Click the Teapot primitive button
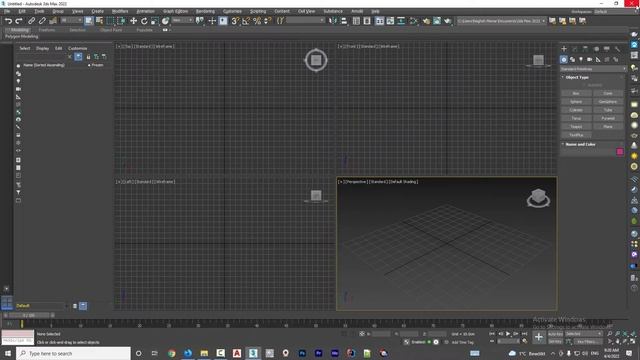This screenshot has width=640, height=360. click(x=576, y=127)
